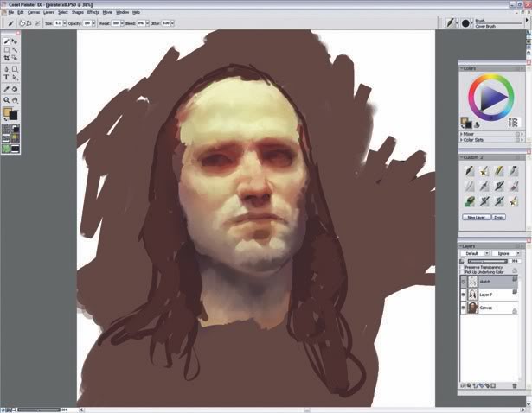Click the black additional color swatch in toolbox
The height and width of the screenshot is (413, 532).
tap(14, 116)
